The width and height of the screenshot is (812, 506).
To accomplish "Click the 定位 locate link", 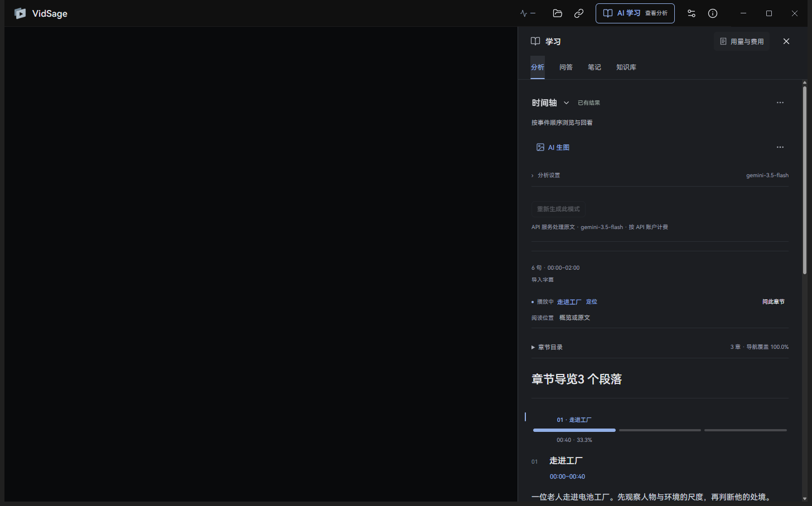I will [x=592, y=301].
